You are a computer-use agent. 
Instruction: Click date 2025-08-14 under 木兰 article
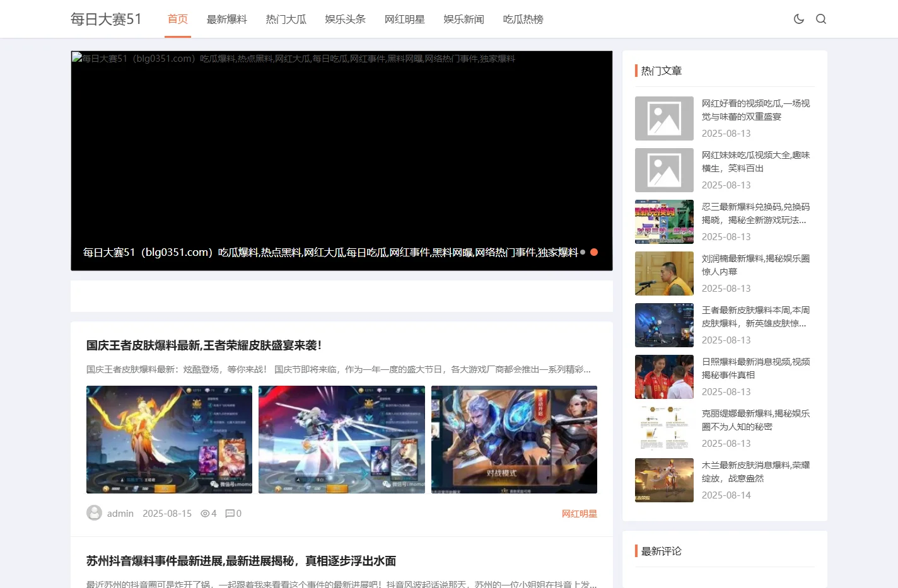coord(726,495)
